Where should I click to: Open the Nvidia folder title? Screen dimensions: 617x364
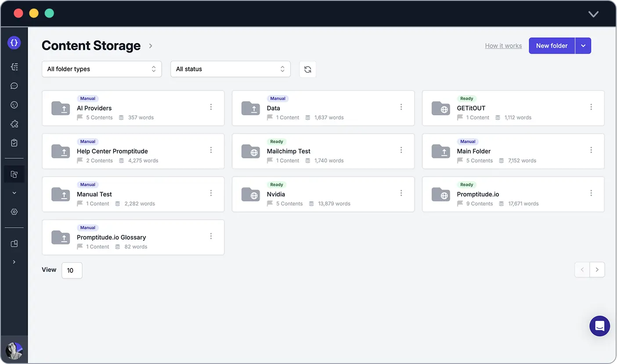(x=276, y=194)
